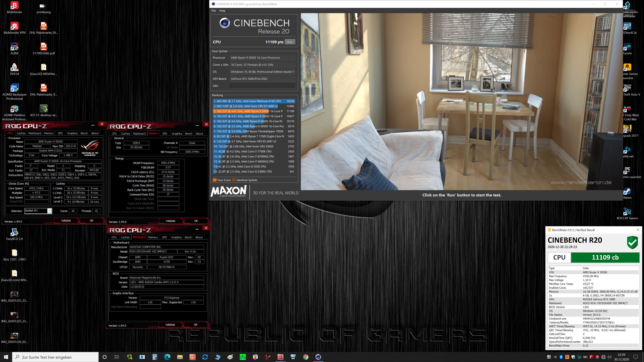Open the ROG CPU-Z taskbar icon
Image resolution: width=644 pixels, height=362 pixels.
click(281, 357)
